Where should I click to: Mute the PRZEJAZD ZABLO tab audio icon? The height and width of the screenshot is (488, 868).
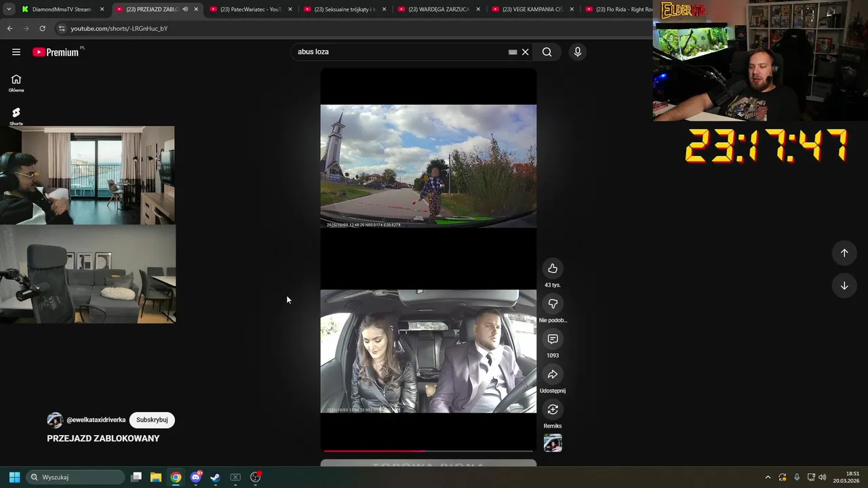185,9
